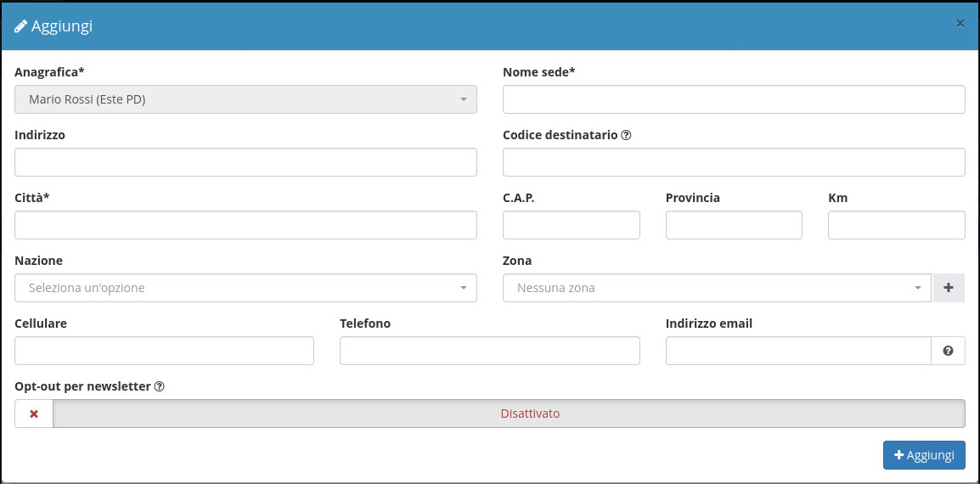Open the Nazione dropdown
980x484 pixels.
(x=245, y=288)
